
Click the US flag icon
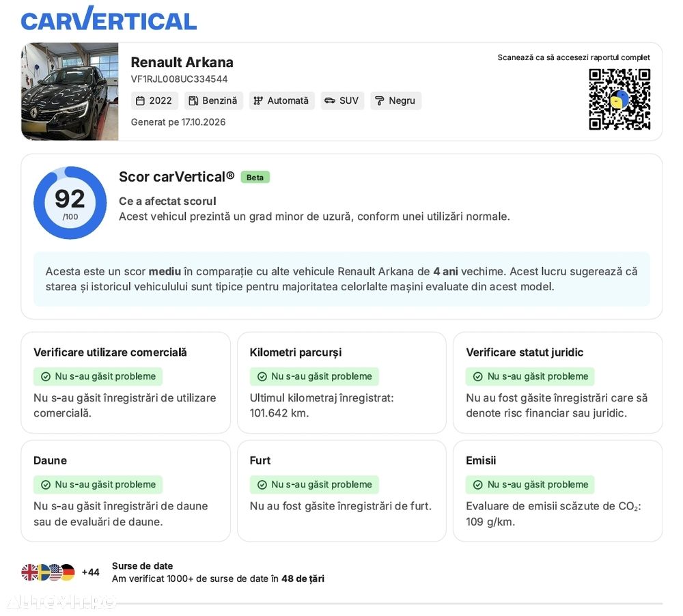55,572
